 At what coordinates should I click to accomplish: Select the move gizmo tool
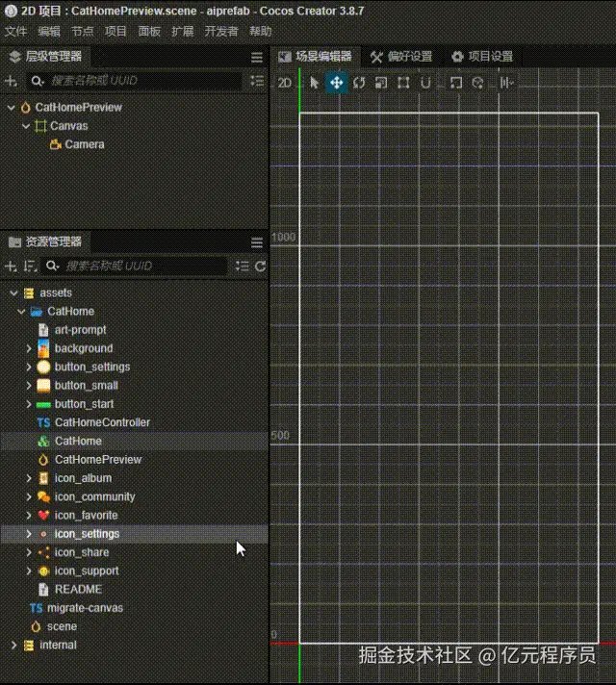point(337,83)
